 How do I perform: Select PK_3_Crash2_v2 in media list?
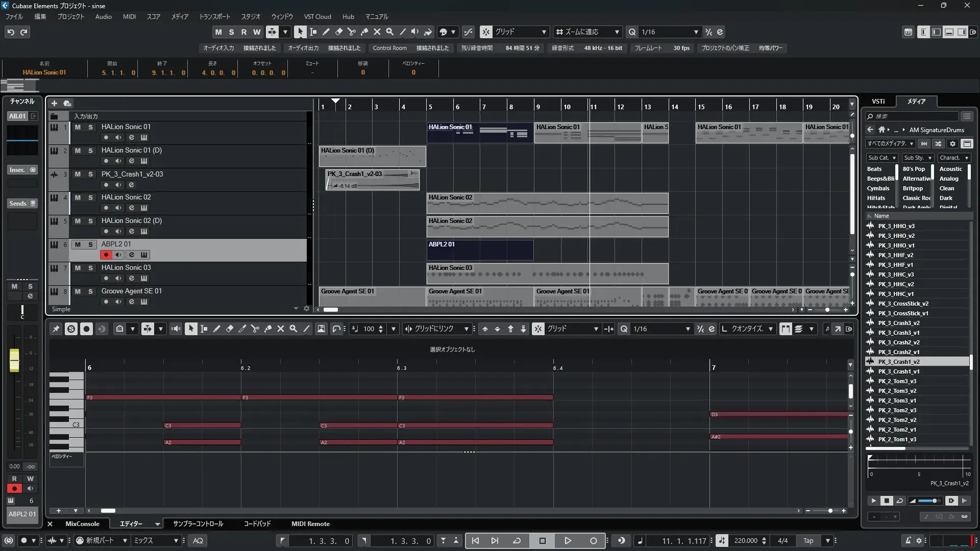[x=898, y=342]
